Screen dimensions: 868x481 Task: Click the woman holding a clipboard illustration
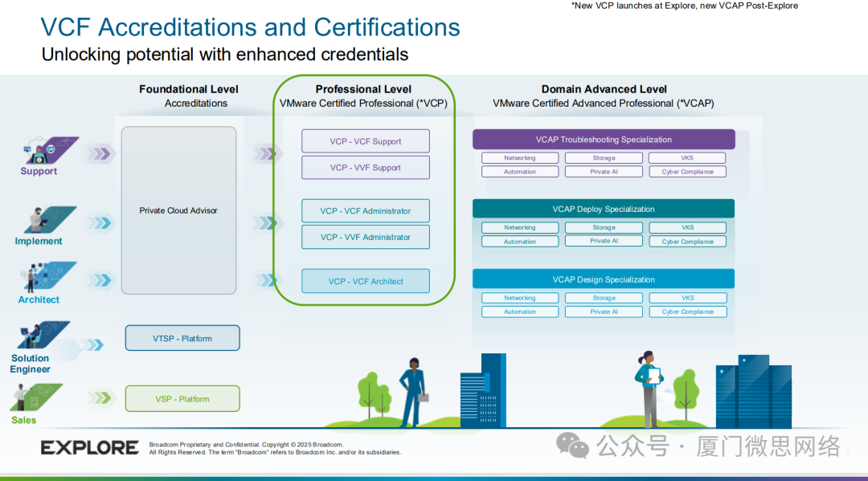(649, 389)
